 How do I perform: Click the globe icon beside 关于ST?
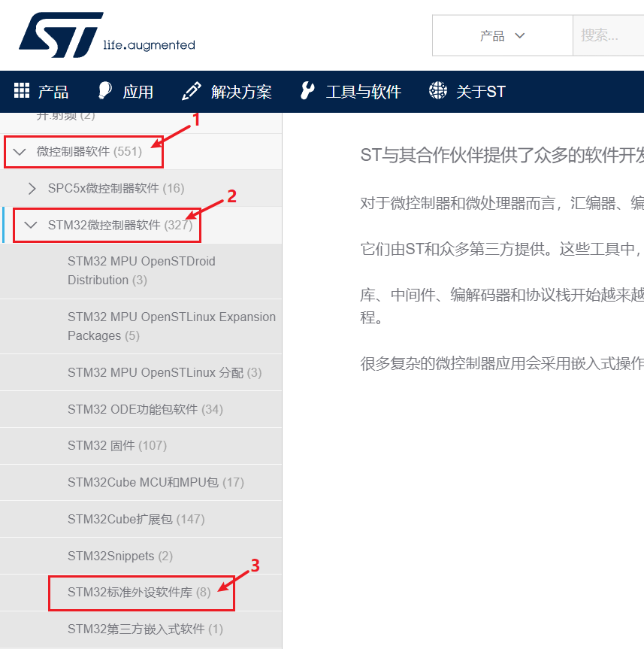tap(438, 90)
